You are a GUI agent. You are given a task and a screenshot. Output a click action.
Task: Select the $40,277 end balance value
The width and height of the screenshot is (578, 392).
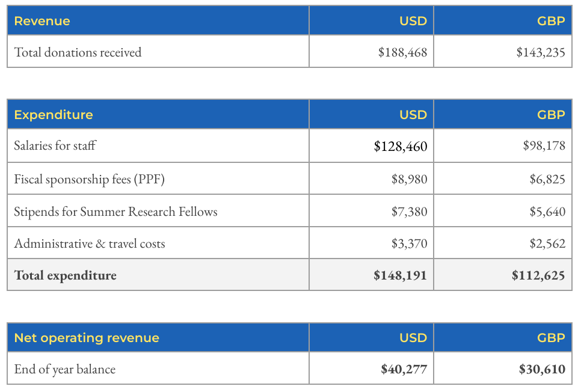[404, 369]
